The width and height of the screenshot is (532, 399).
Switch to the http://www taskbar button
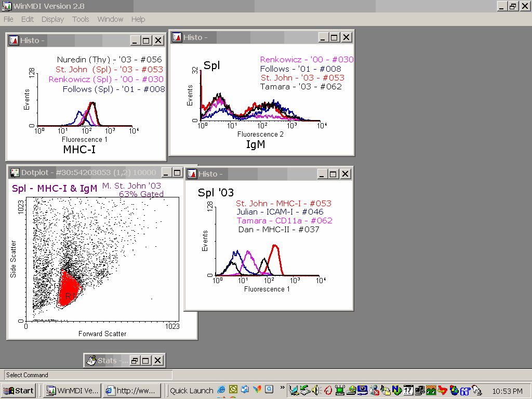point(131,391)
